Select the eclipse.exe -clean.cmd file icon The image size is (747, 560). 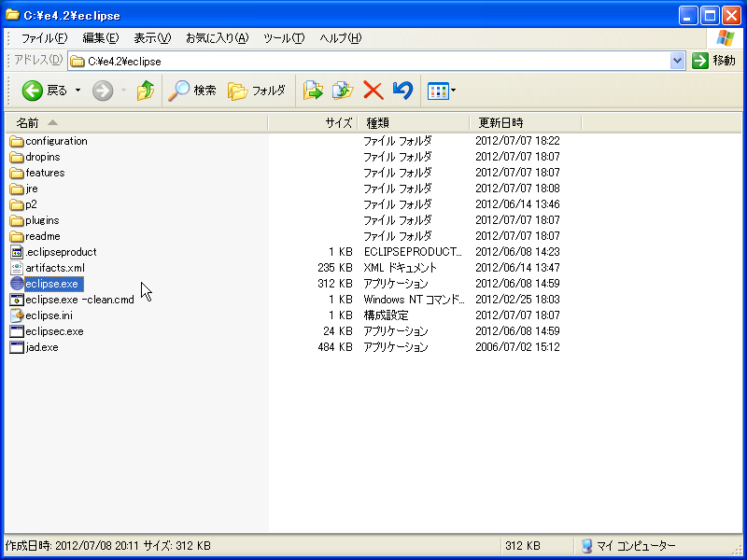[17, 300]
